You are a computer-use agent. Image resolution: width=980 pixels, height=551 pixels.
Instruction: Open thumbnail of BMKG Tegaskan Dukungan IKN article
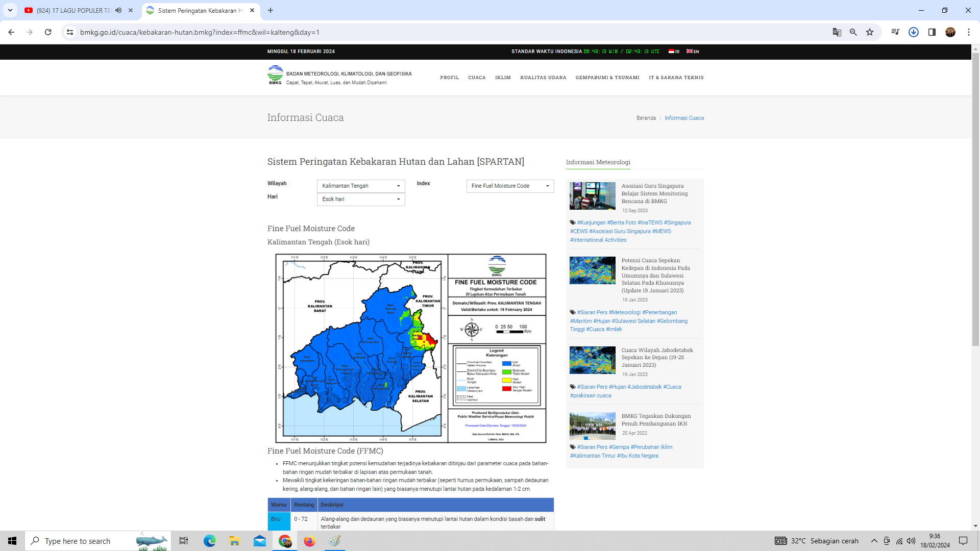pos(592,426)
